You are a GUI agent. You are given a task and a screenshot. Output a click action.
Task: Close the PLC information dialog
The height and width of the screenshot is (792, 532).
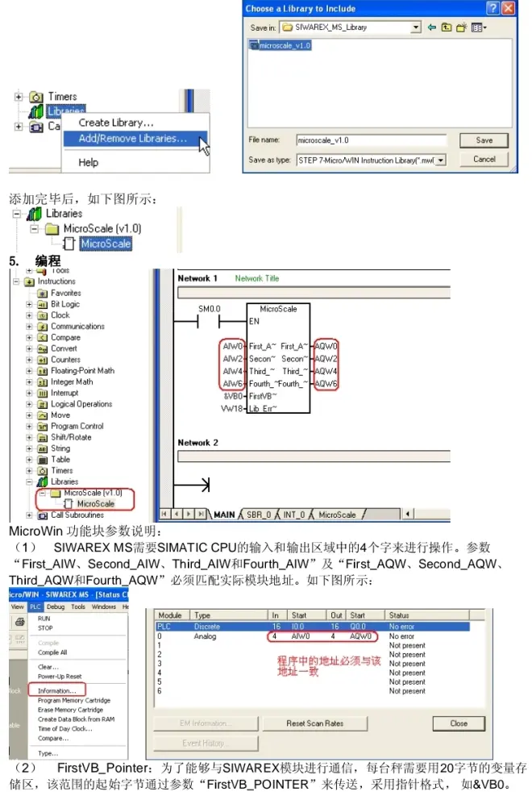pos(459,723)
